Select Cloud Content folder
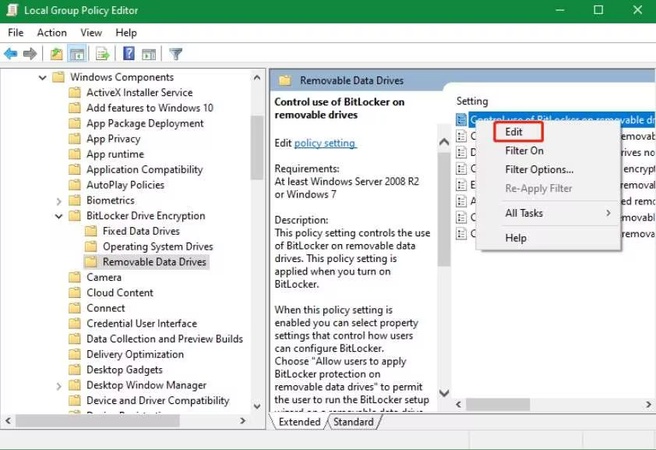This screenshot has width=656, height=450. coord(120,293)
